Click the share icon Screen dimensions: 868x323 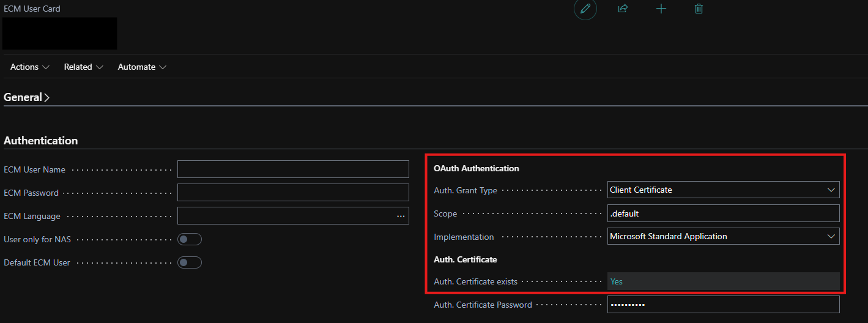[x=623, y=9]
